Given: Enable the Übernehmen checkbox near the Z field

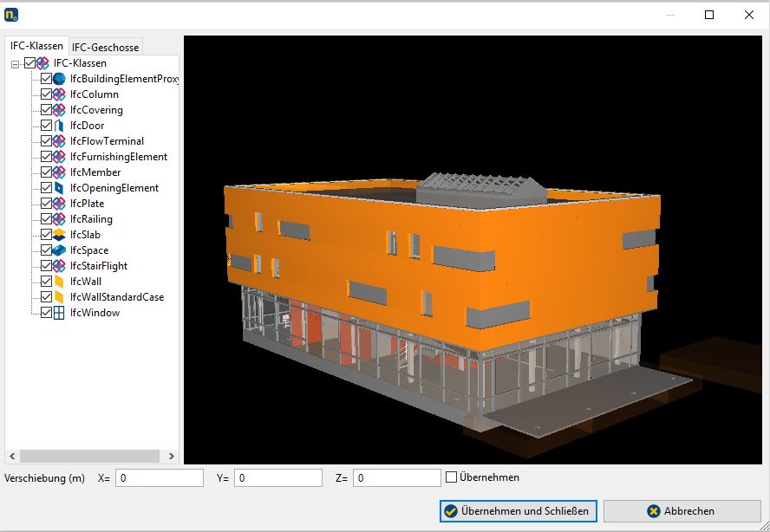Looking at the screenshot, I should point(451,477).
